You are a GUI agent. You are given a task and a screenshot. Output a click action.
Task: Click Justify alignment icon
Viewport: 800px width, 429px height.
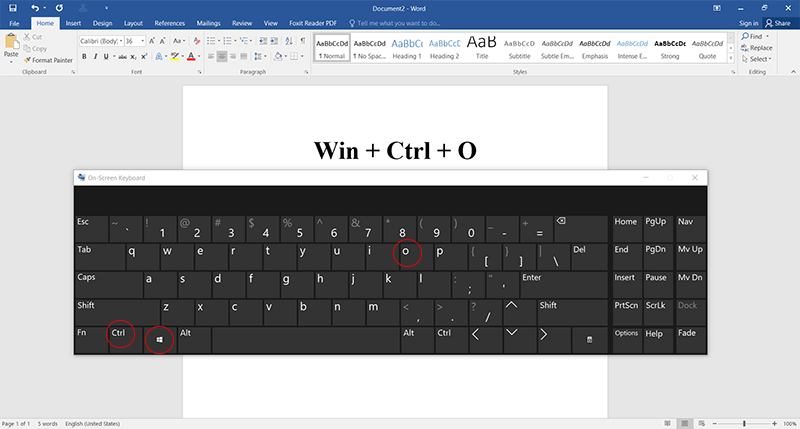(243, 57)
